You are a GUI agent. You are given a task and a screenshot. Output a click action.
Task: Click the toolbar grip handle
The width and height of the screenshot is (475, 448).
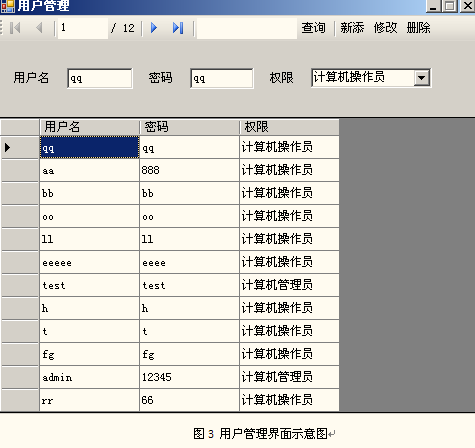[1, 28]
